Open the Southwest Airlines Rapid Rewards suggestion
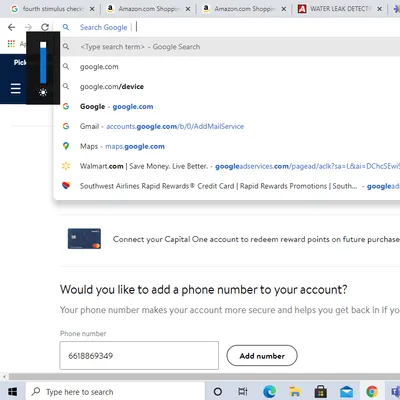The image size is (400, 400). coord(227,186)
